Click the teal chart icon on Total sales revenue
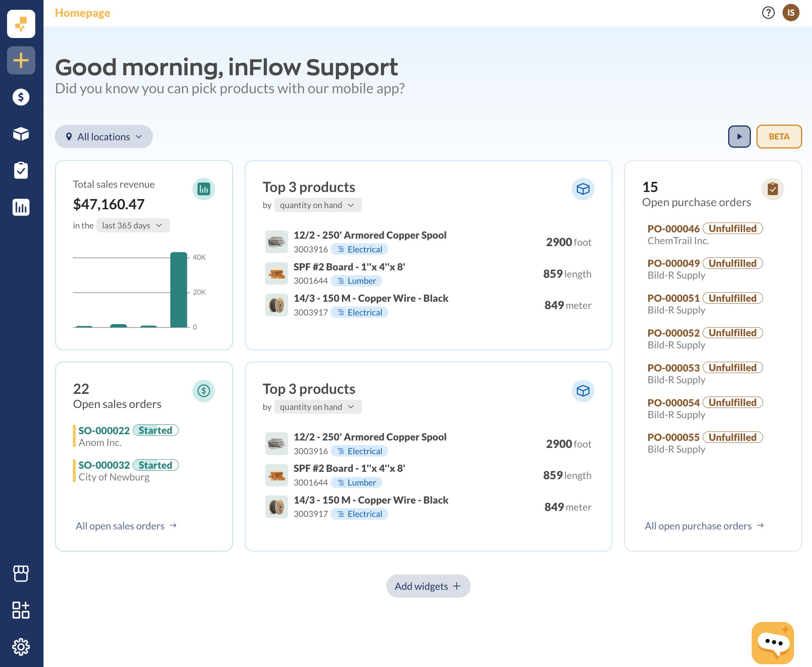This screenshot has height=667, width=812. 204,189
